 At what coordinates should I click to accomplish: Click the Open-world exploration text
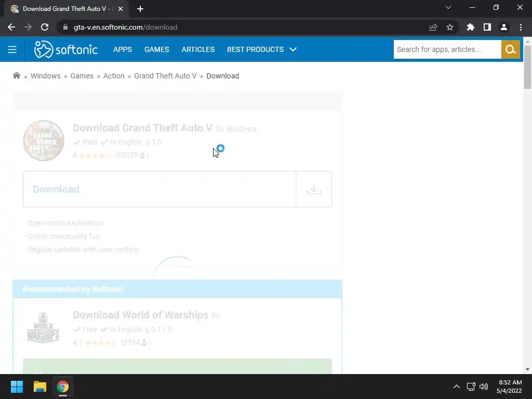point(65,223)
